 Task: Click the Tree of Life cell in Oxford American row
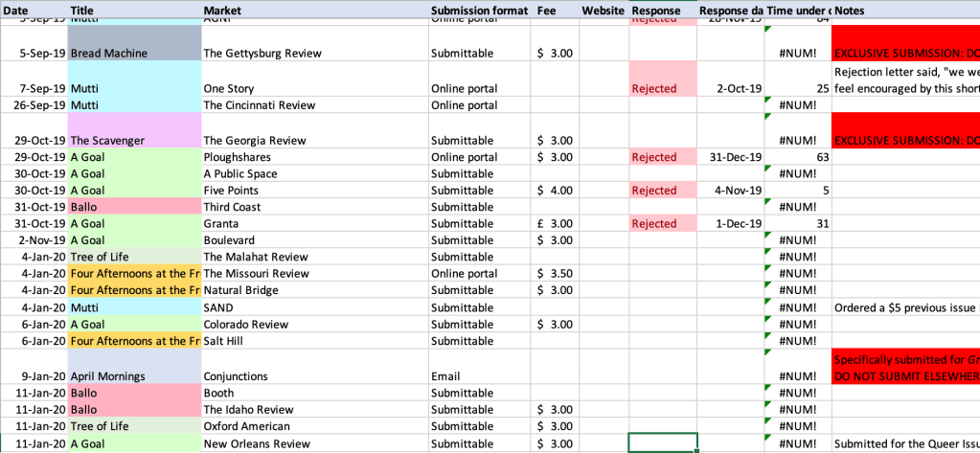coord(134,426)
